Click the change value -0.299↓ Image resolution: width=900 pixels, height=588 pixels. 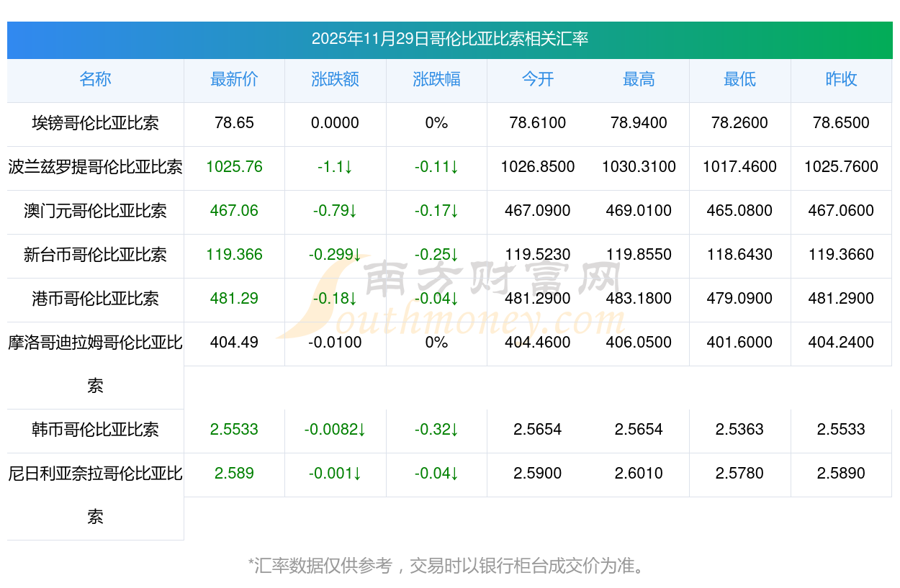point(336,255)
